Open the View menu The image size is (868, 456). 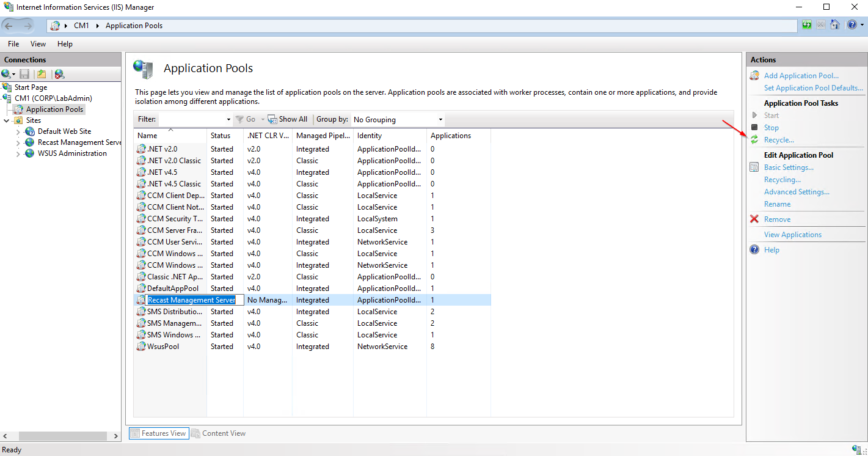coord(38,44)
